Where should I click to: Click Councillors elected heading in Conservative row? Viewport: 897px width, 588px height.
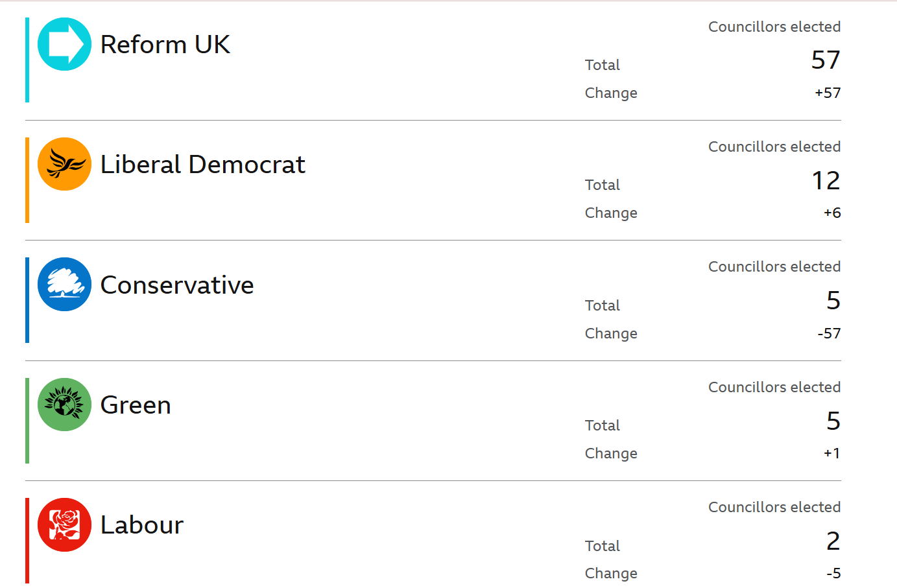click(774, 266)
